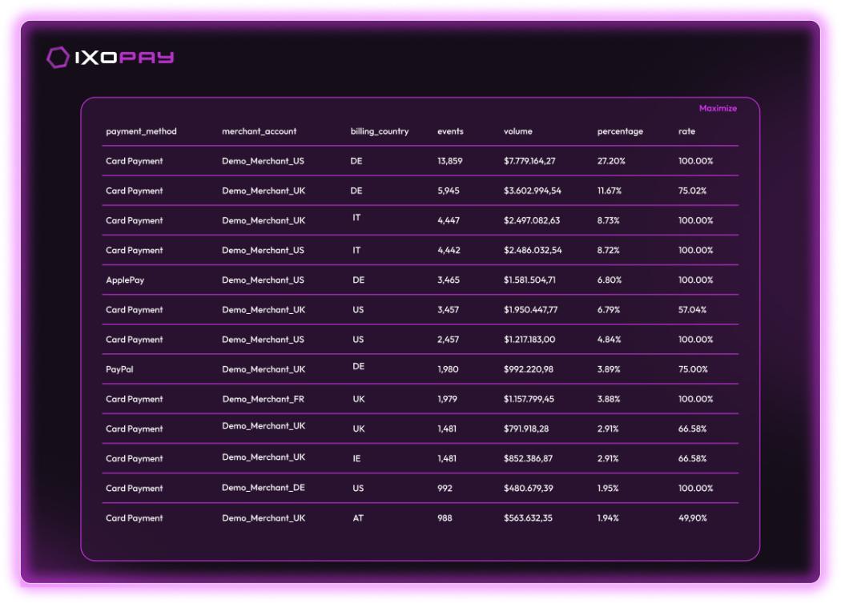Select the percentage column header
The image size is (841, 616).
(x=620, y=131)
